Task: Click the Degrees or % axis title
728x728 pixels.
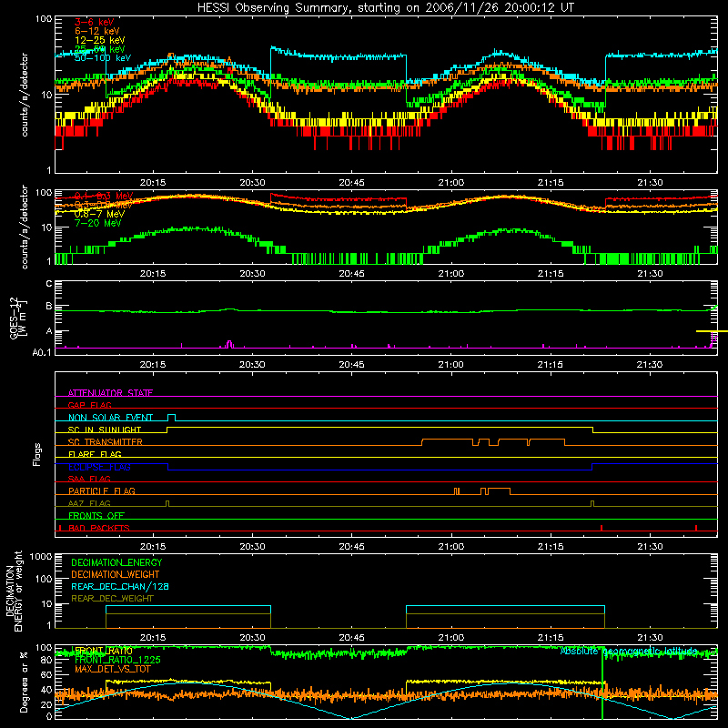Action: [25, 682]
